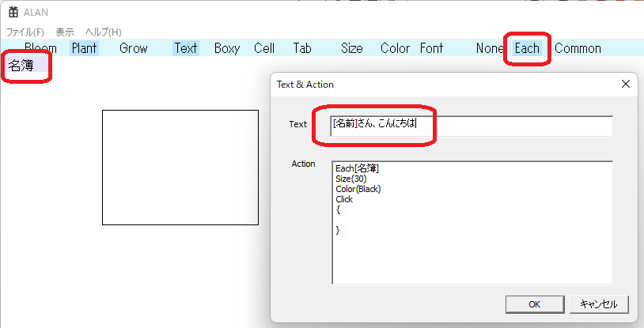Choose the Cell toolbar item

[x=264, y=48]
